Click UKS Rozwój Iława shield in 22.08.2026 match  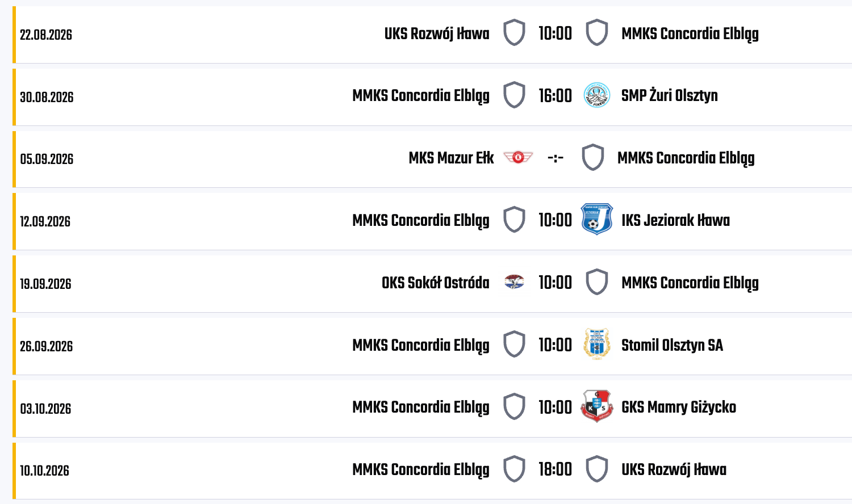[514, 33]
